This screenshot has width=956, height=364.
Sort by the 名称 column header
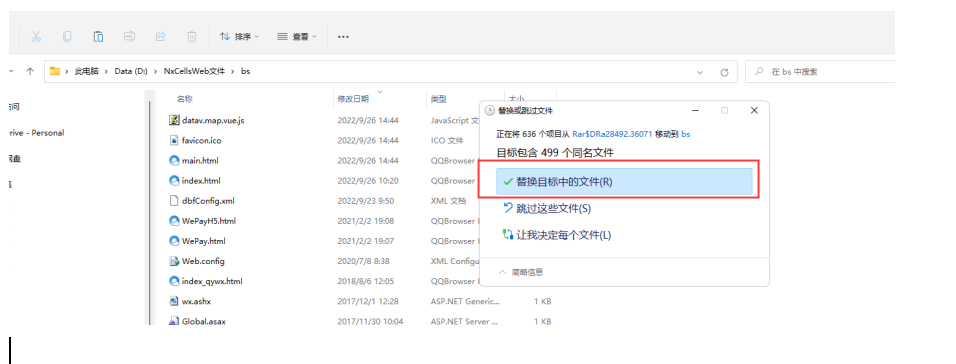coord(185,99)
